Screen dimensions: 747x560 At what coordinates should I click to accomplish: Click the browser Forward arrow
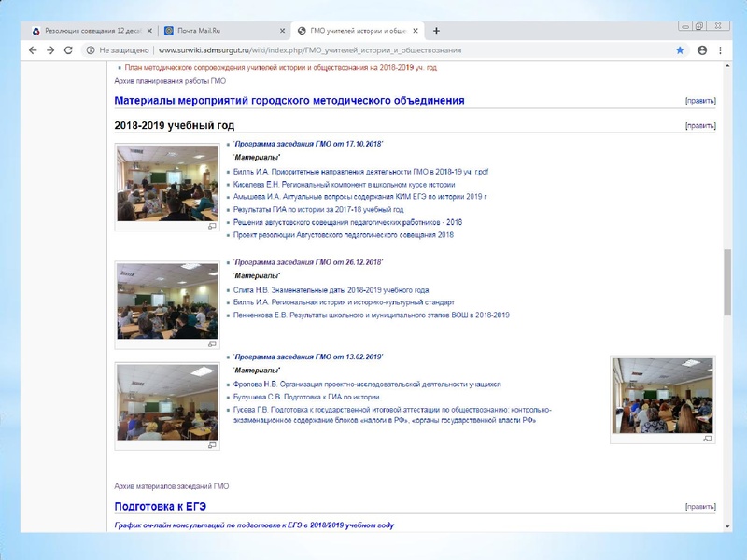50,50
